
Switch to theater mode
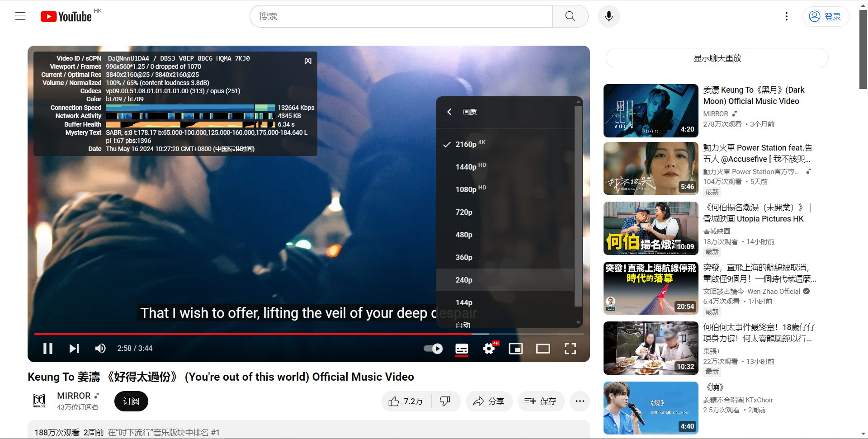pyautogui.click(x=543, y=349)
